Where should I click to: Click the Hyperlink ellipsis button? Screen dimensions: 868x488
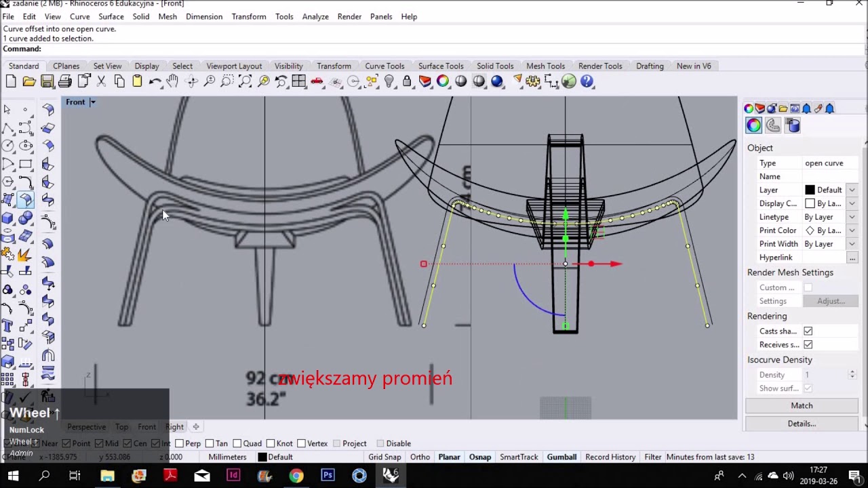coord(852,258)
